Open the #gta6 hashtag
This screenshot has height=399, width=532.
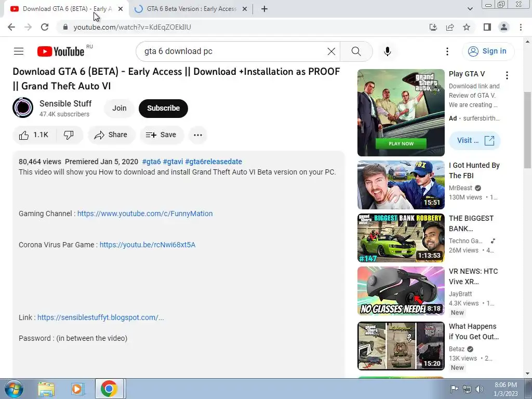pyautogui.click(x=151, y=162)
